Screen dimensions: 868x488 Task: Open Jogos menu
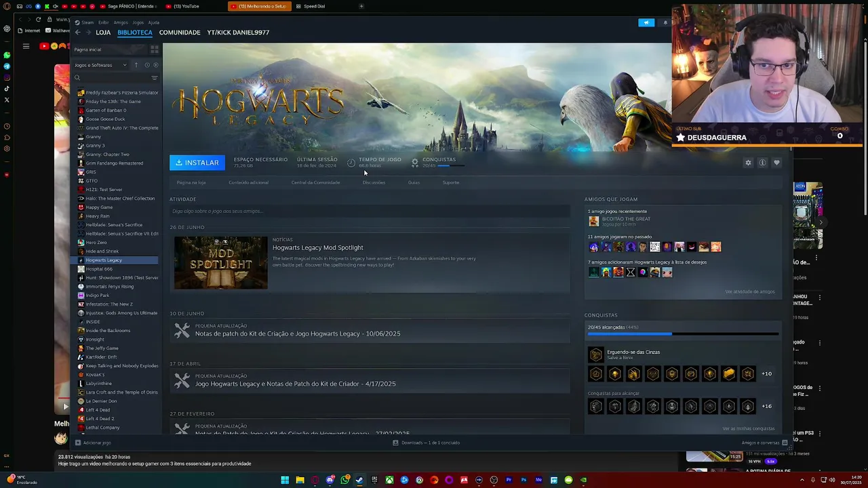pyautogui.click(x=138, y=22)
